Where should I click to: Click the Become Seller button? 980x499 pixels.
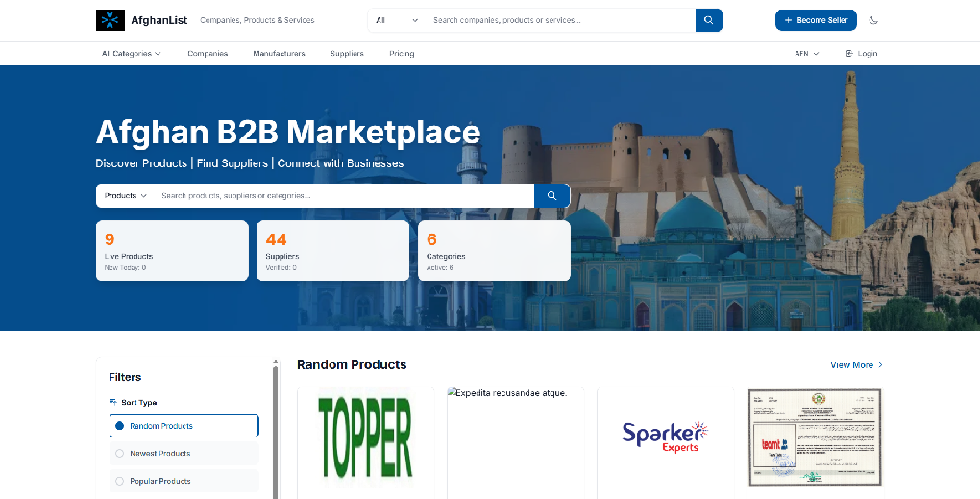coord(816,20)
